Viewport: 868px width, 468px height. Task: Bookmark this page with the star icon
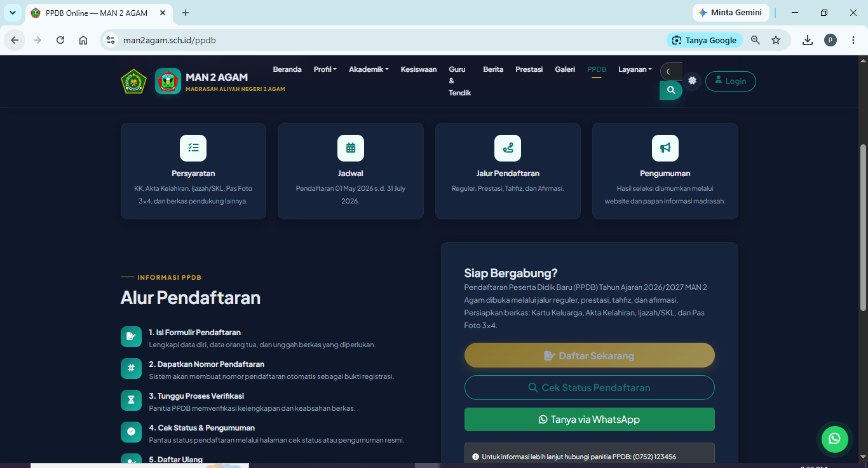(776, 40)
